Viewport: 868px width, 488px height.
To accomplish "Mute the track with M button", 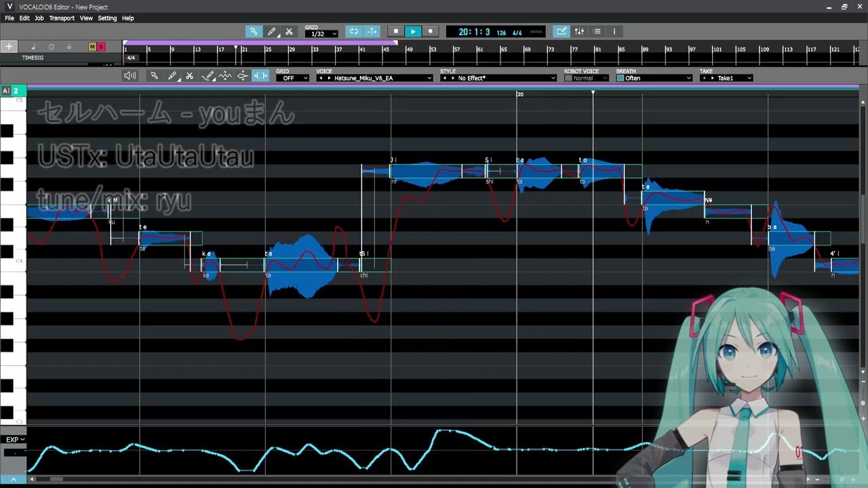I will pos(92,47).
